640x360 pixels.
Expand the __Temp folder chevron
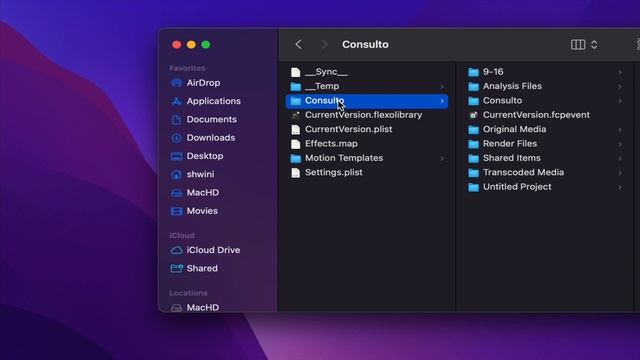[x=442, y=87]
